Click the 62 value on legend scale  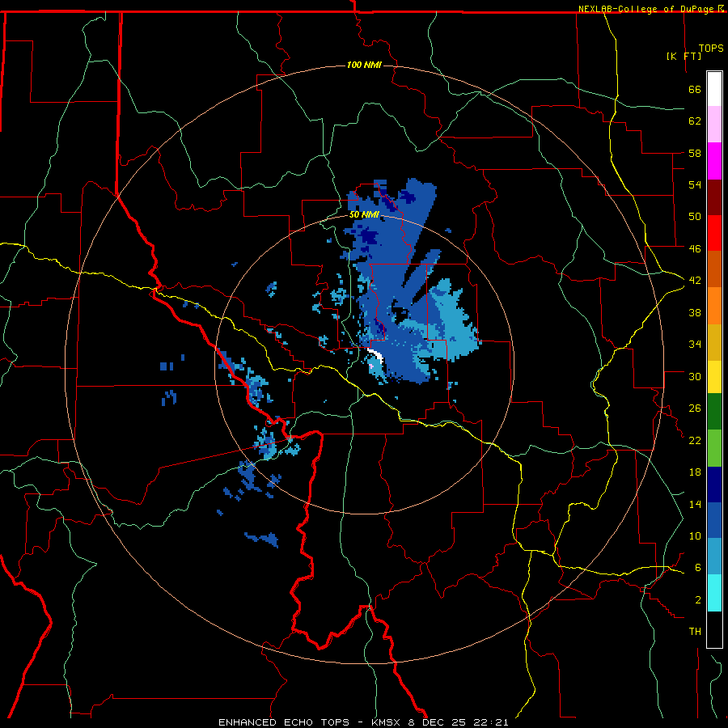click(x=695, y=121)
